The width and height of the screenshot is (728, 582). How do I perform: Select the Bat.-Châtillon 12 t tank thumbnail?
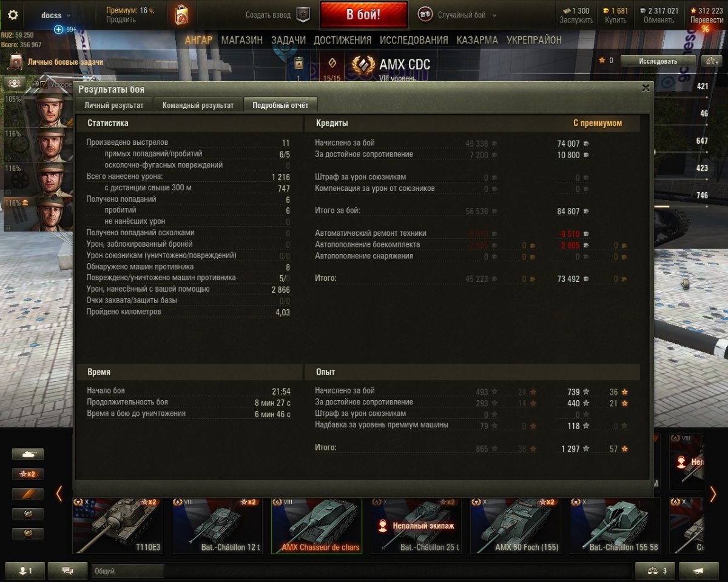[217, 526]
